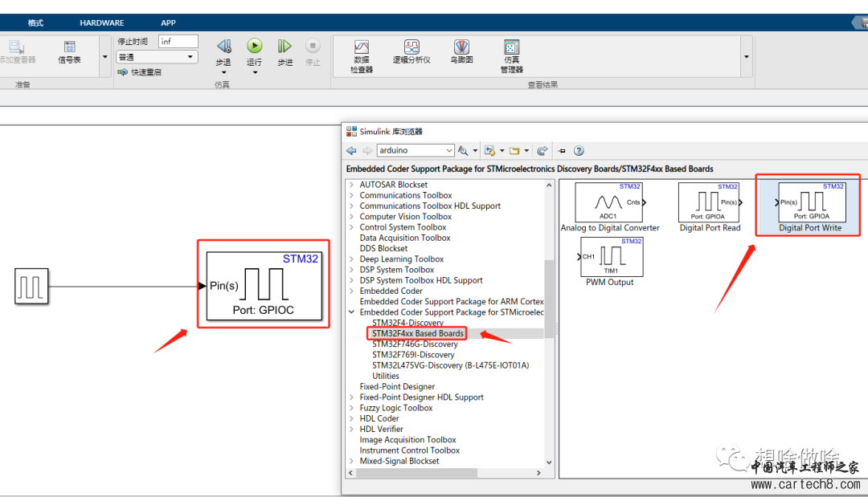This screenshot has width=868, height=497.
Task: Select DDS Blockset in tree
Action: coord(383,248)
